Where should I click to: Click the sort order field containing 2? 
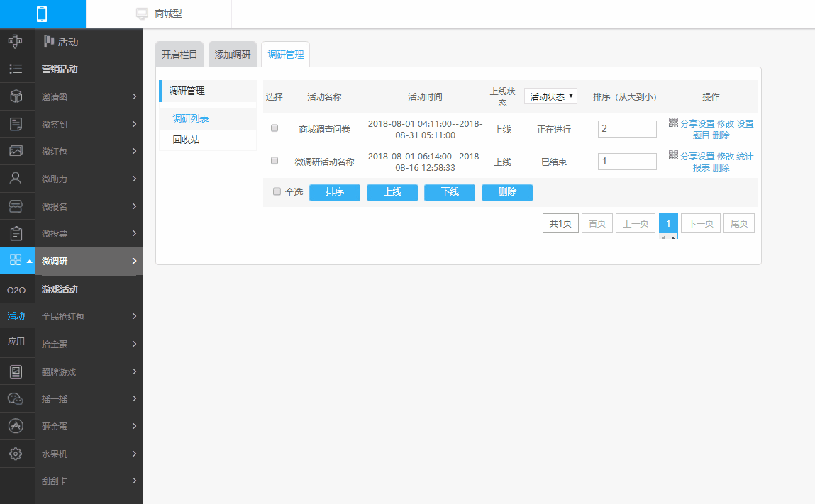(627, 129)
